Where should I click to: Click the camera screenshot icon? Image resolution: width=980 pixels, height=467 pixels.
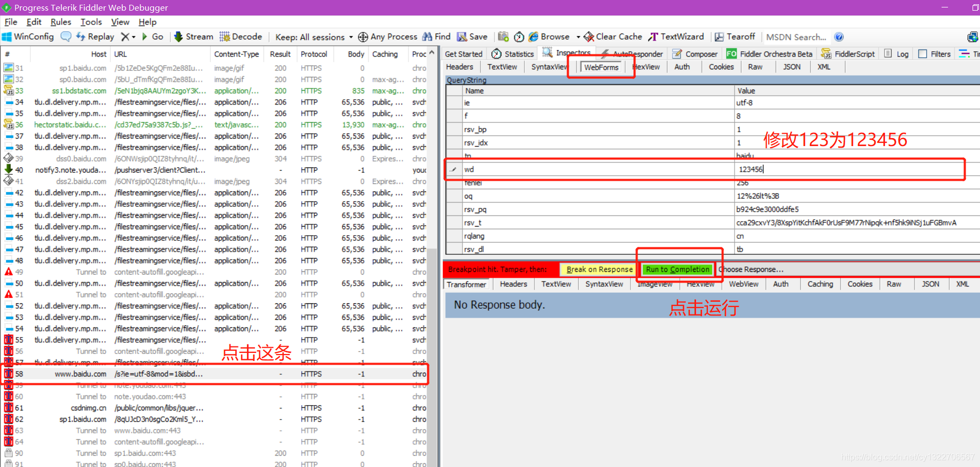[x=503, y=37]
